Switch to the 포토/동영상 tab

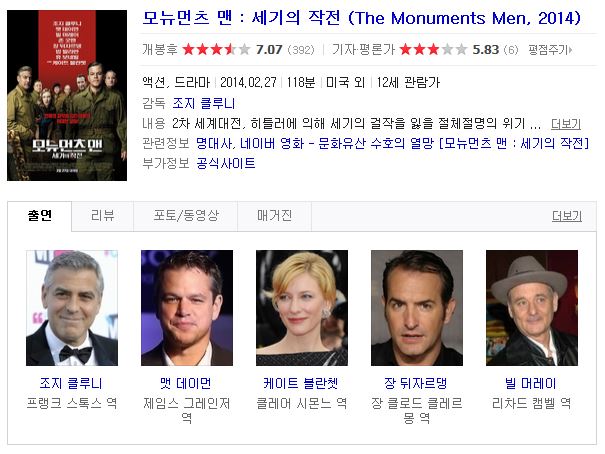point(186,216)
